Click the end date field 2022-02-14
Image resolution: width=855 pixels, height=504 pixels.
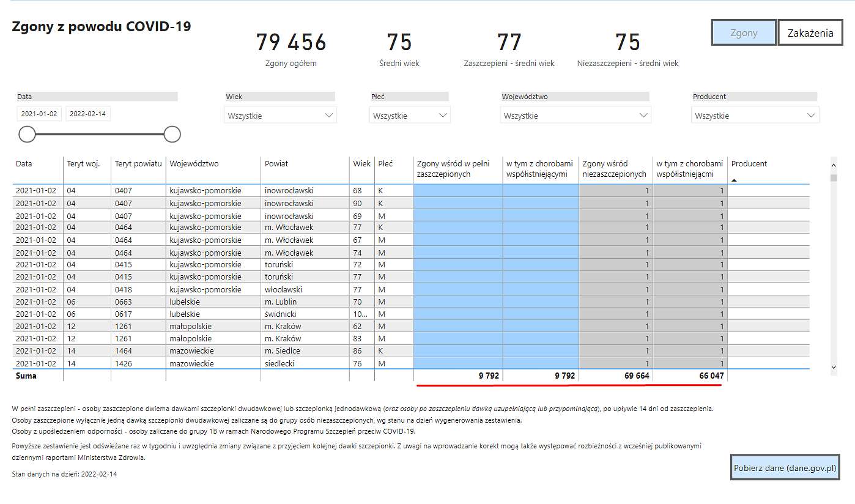[88, 114]
